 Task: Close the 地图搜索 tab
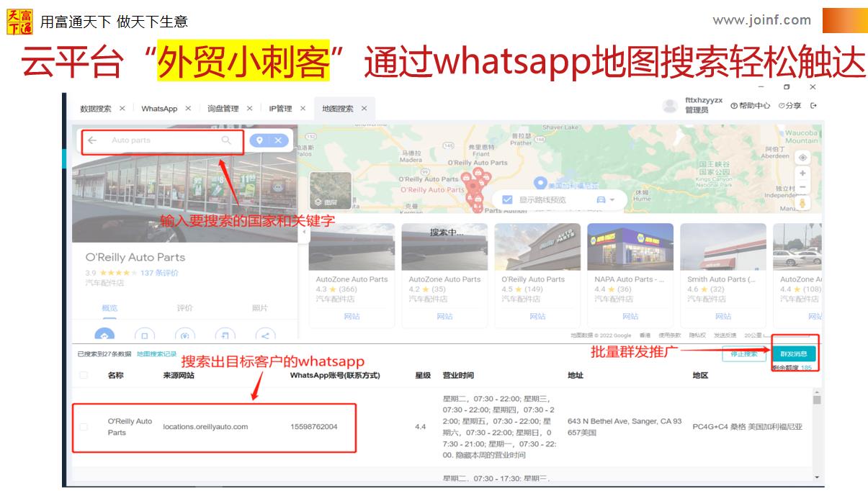364,109
